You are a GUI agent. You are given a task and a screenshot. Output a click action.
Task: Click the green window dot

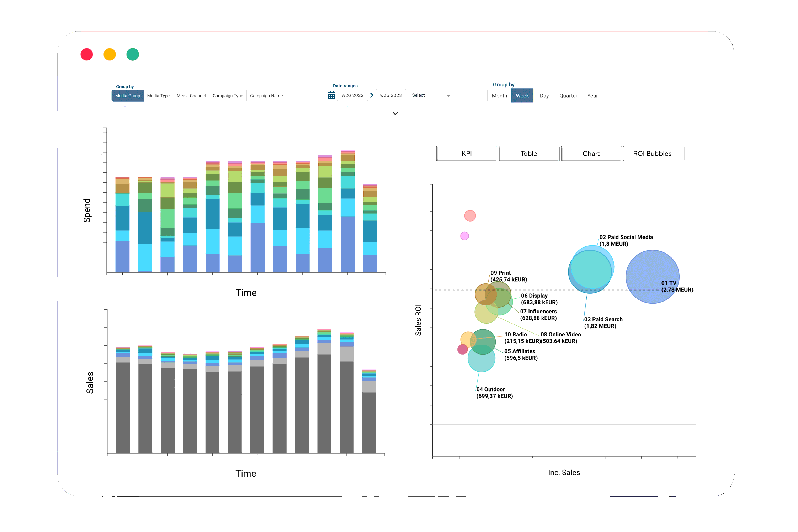coord(133,54)
